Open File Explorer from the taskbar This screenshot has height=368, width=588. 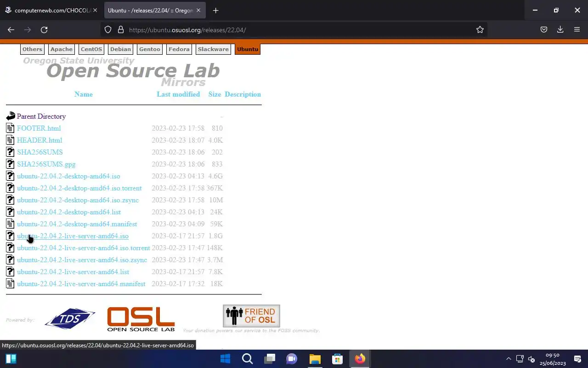315,359
